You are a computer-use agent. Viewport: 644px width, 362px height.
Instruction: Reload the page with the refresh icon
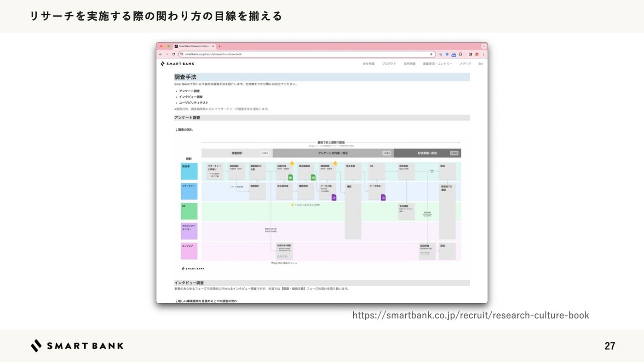click(173, 54)
